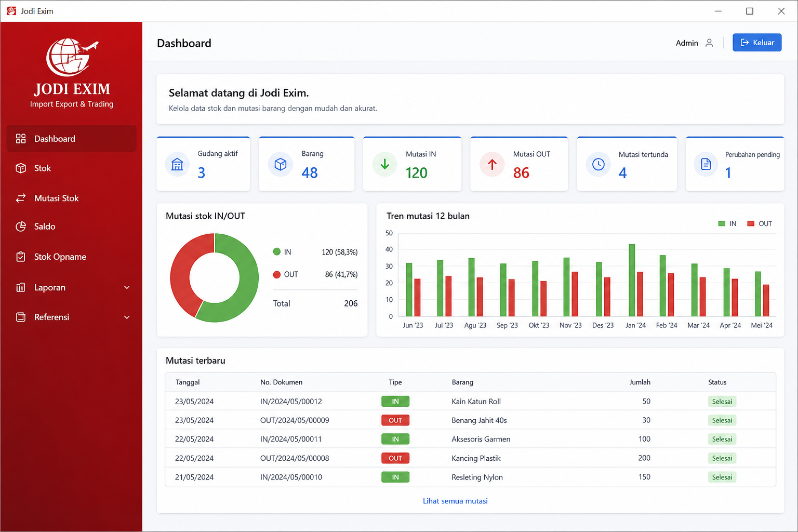
Task: Click the Jan '24 green IN bar
Action: 632,280
